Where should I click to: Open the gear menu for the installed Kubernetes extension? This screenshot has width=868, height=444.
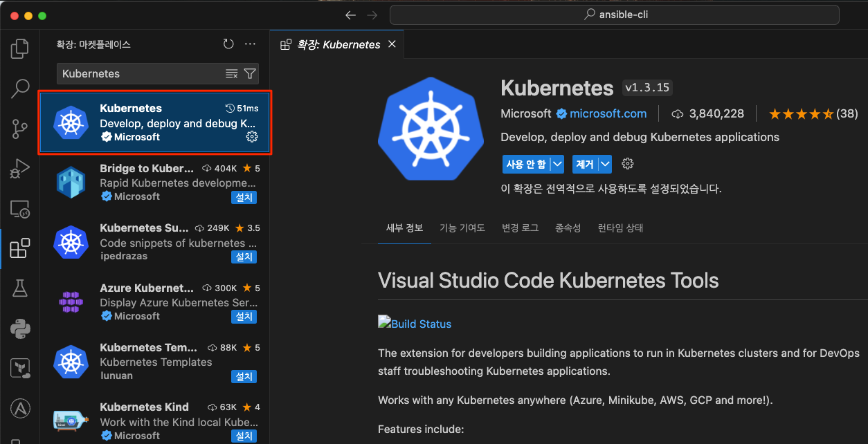tap(252, 137)
